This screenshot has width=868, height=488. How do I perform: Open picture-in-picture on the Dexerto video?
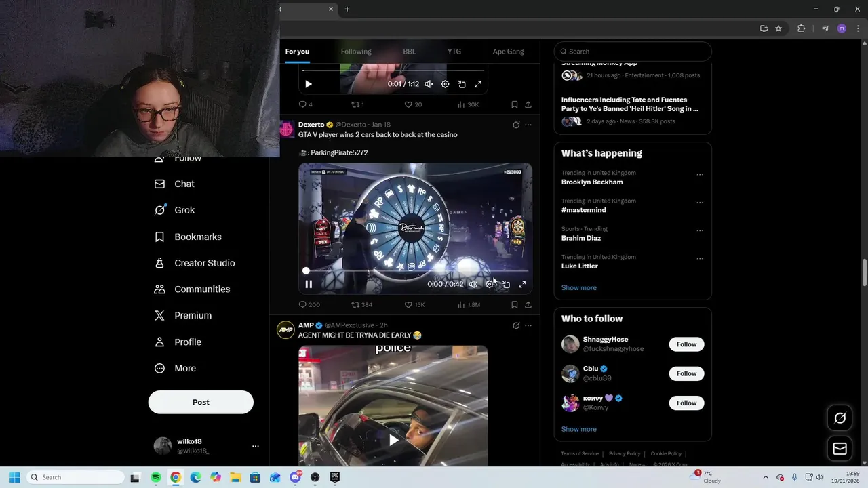coord(506,285)
